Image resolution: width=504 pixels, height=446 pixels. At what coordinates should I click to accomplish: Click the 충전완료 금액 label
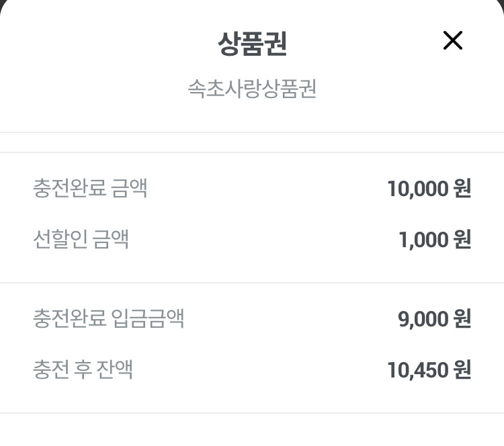(90, 188)
